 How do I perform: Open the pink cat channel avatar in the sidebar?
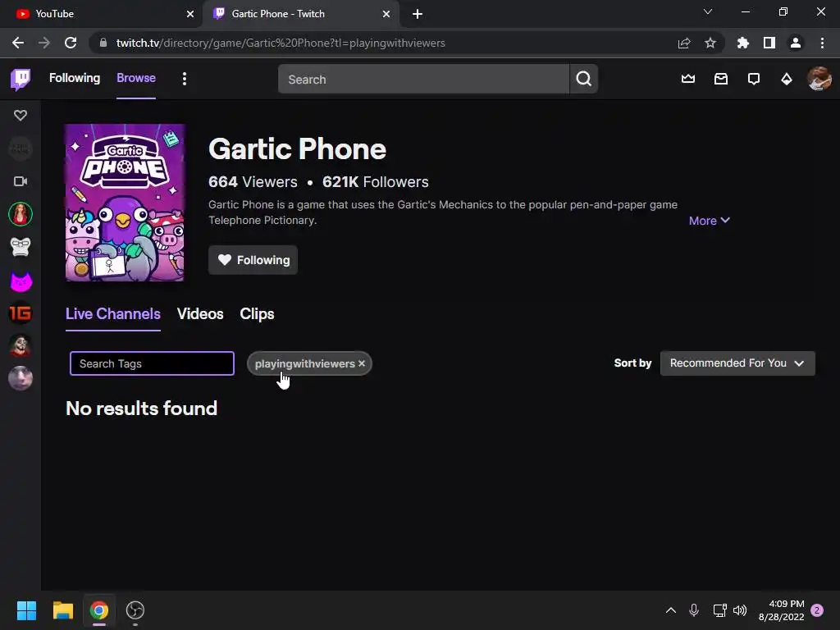(x=21, y=281)
